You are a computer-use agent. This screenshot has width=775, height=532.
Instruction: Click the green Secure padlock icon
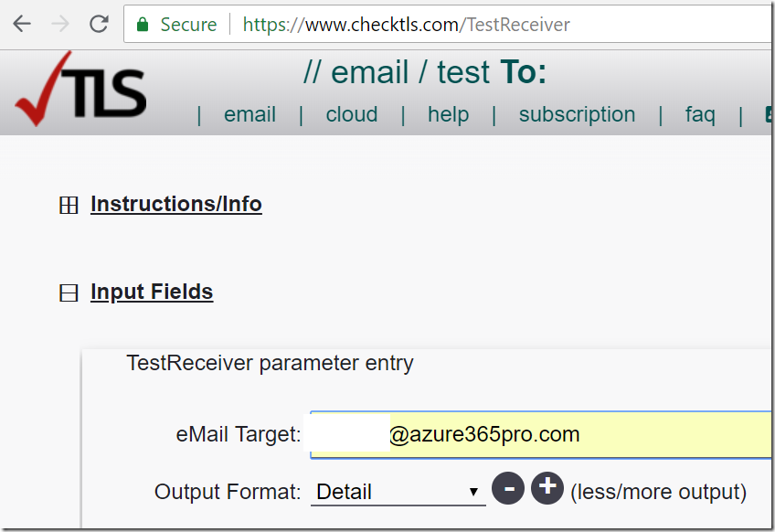[x=143, y=25]
